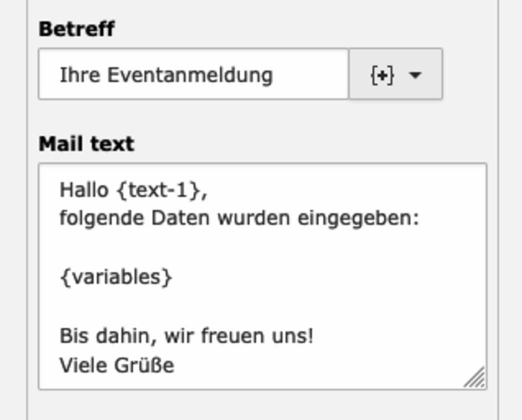Click inside the Mail text textarea
The height and width of the screenshot is (420, 522).
coord(262,276)
